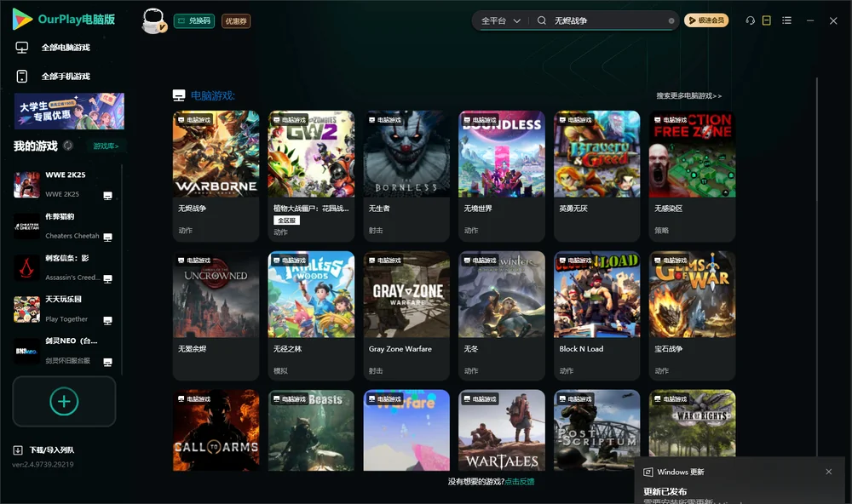Open the 极速会员 VIP membership button
Viewport: 852px width, 504px height.
(x=706, y=20)
